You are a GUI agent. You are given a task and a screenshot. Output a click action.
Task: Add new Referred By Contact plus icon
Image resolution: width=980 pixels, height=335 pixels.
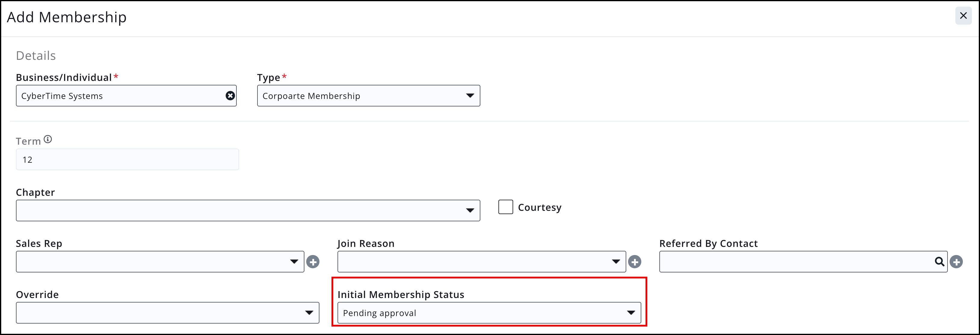957,262
